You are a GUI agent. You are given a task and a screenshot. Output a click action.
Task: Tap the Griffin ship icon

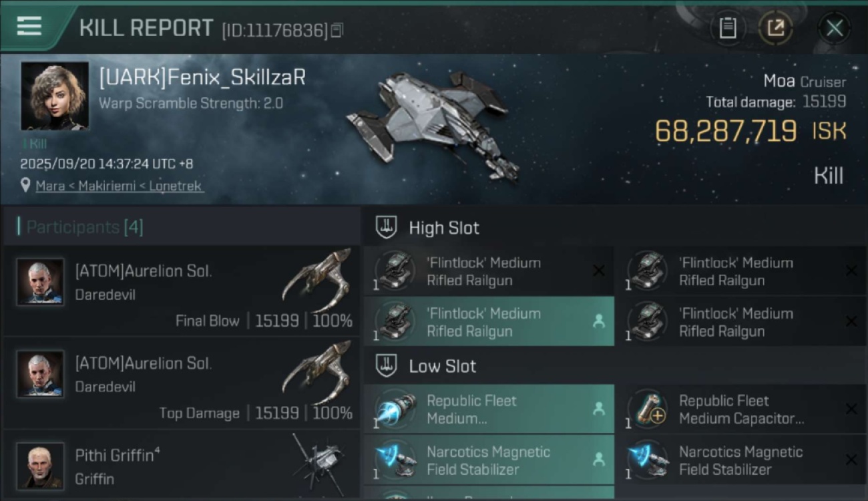(320, 461)
